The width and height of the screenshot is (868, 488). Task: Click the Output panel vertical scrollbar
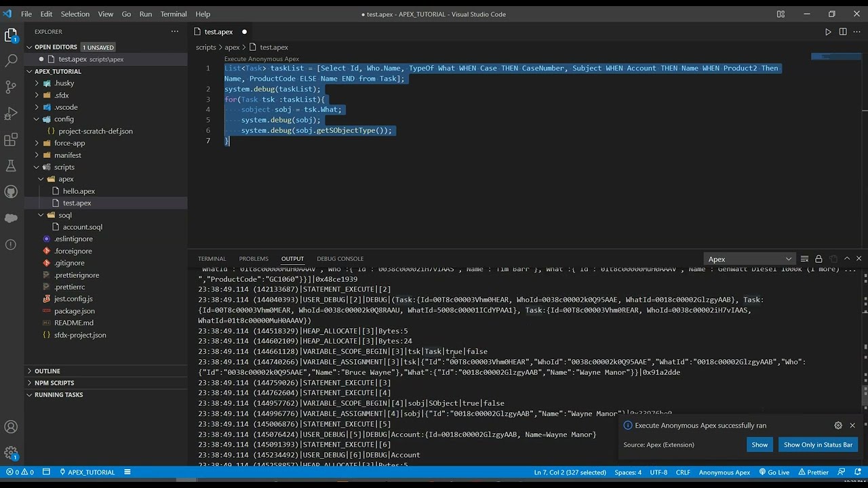[x=864, y=394]
